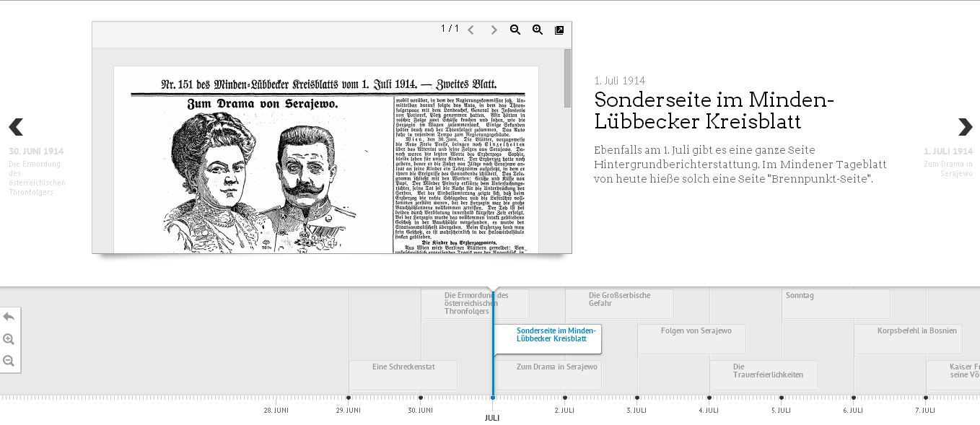Open the 'Kaiser' event at timeline edge
The image size is (980, 425).
(x=953, y=375)
